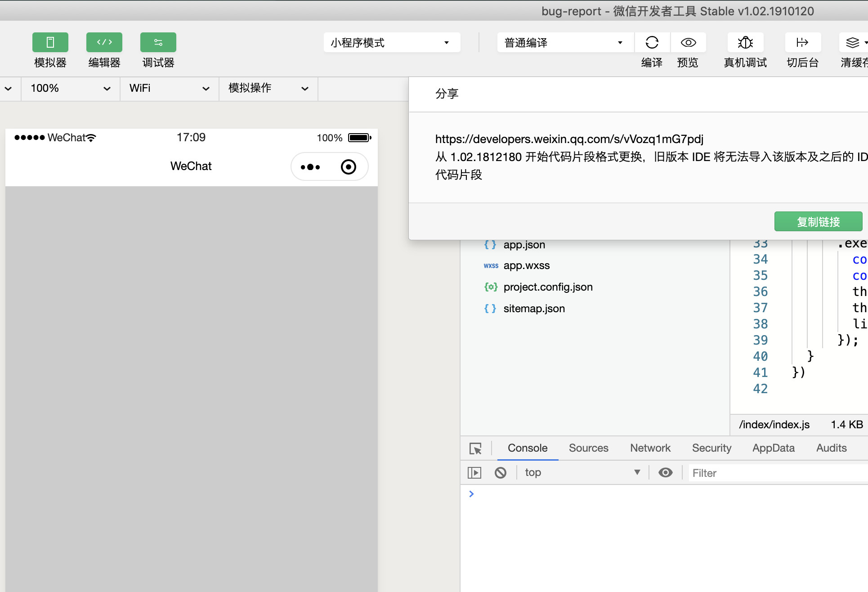
Task: Open the top context dropdown
Action: (582, 472)
